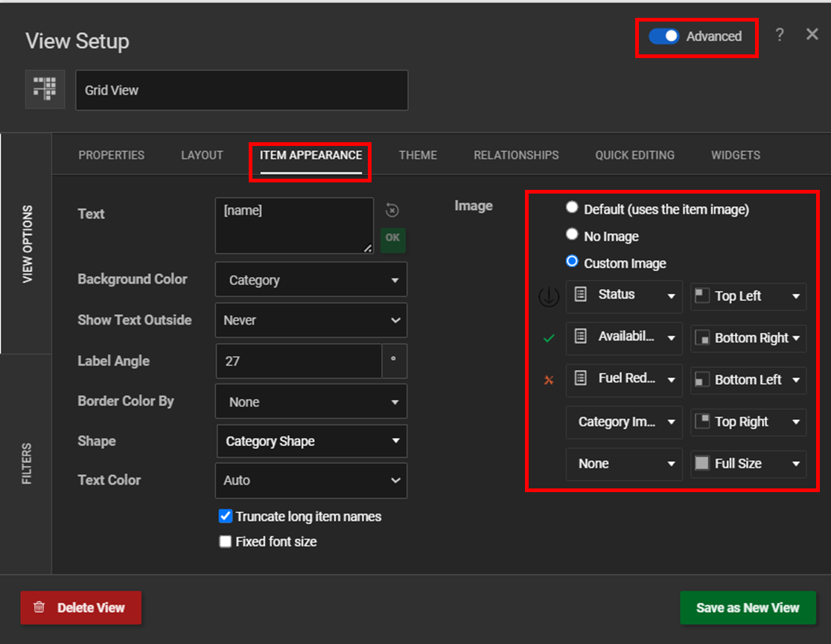Open the Status image source dropdown
This screenshot has height=644, width=831.
(624, 296)
